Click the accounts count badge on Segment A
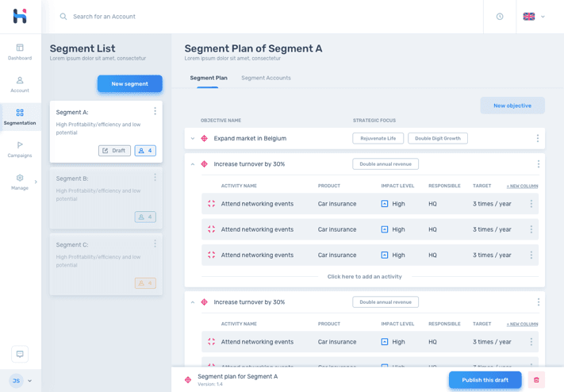Image resolution: width=564 pixels, height=392 pixels. click(145, 151)
